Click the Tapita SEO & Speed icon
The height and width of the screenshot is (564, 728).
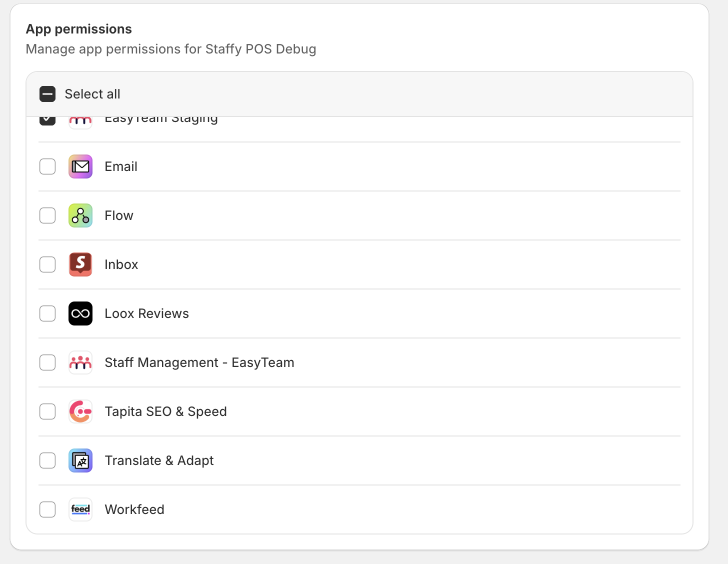(80, 411)
